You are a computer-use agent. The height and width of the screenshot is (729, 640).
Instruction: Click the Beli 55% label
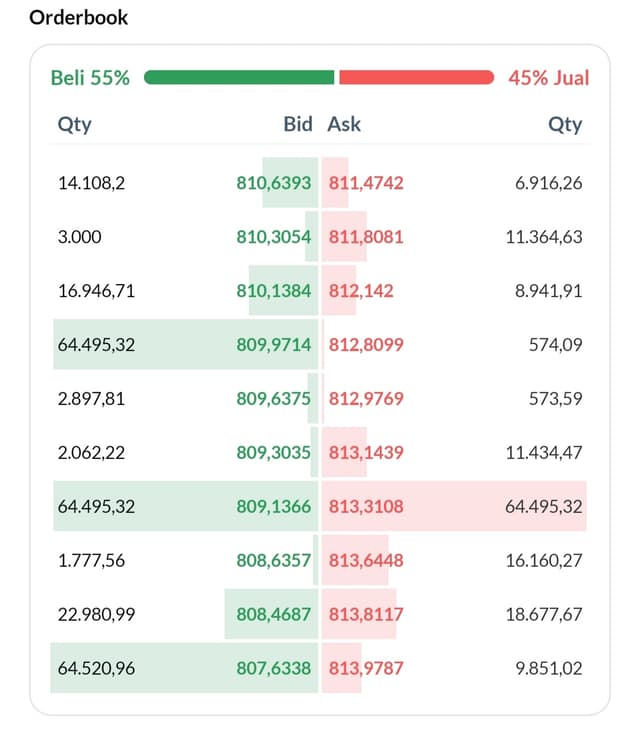pos(90,78)
